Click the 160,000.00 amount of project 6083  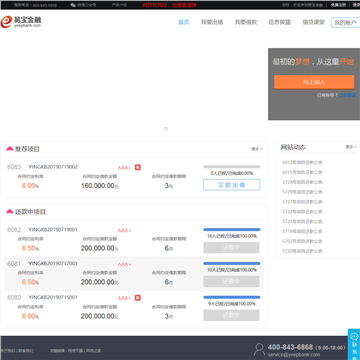(100, 186)
